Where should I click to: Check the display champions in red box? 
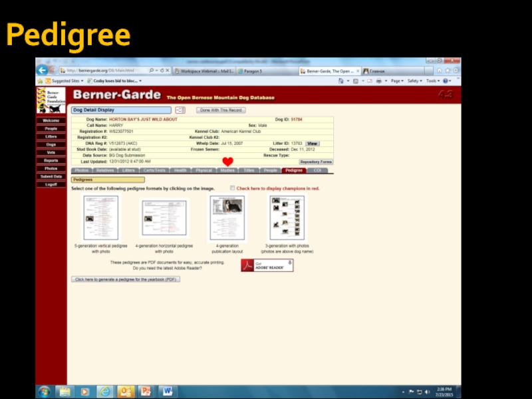(232, 188)
